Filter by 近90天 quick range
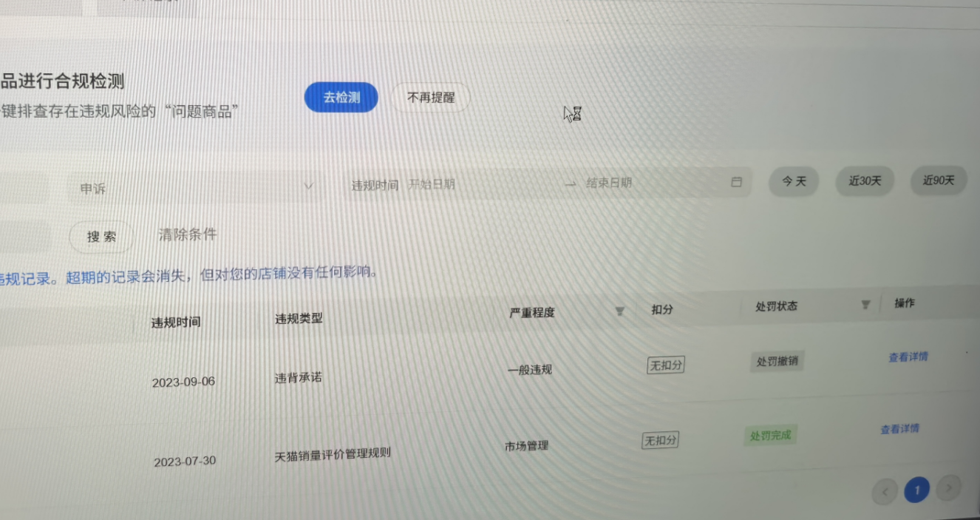 coord(938,180)
